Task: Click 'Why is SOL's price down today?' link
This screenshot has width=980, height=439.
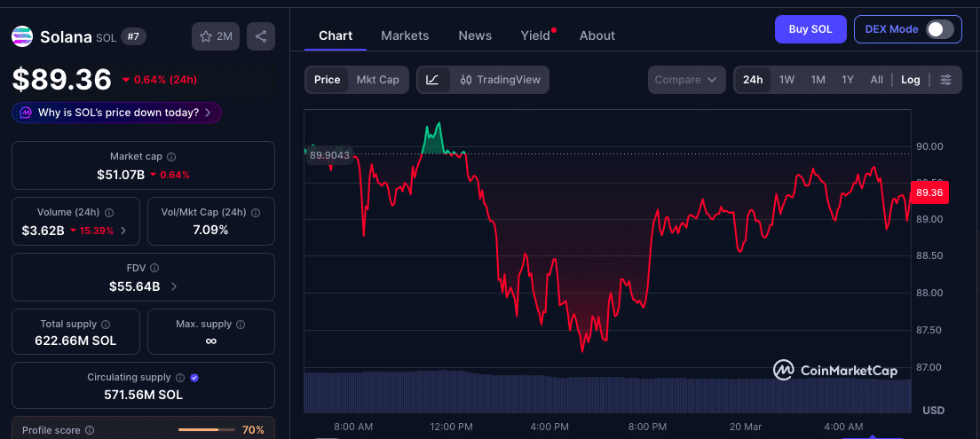Action: tap(118, 113)
